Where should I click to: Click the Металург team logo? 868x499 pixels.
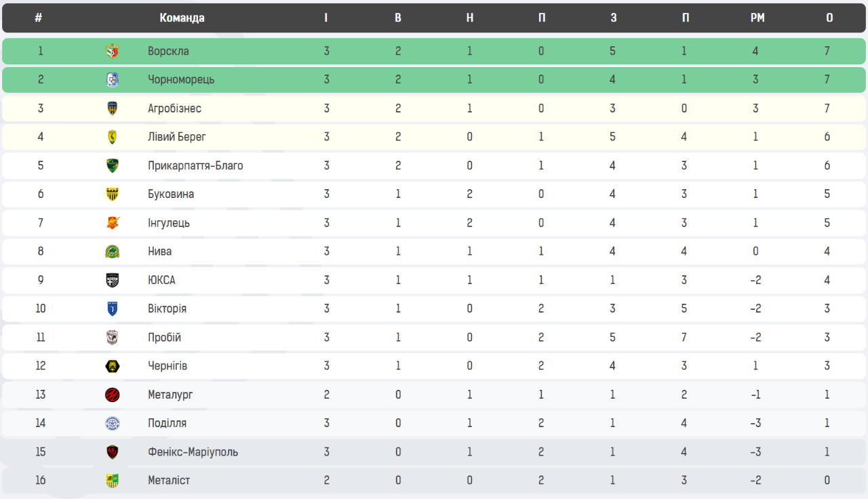[113, 395]
